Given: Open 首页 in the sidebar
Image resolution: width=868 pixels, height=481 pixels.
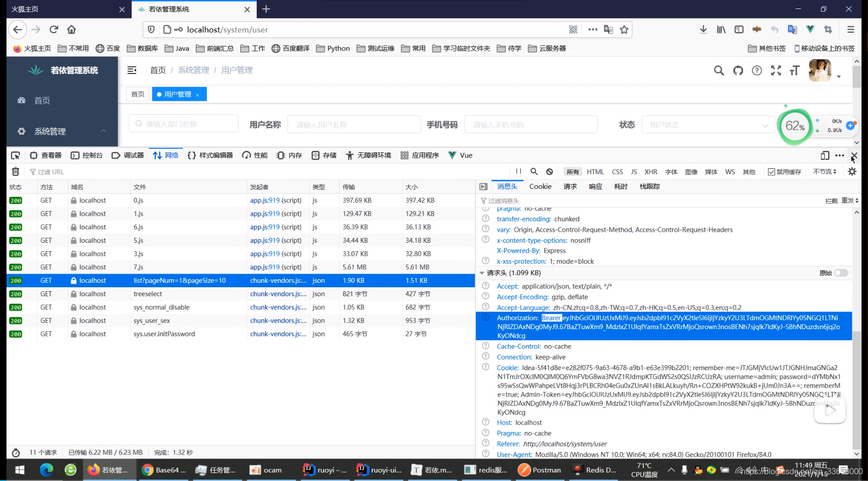Looking at the screenshot, I should (62, 100).
